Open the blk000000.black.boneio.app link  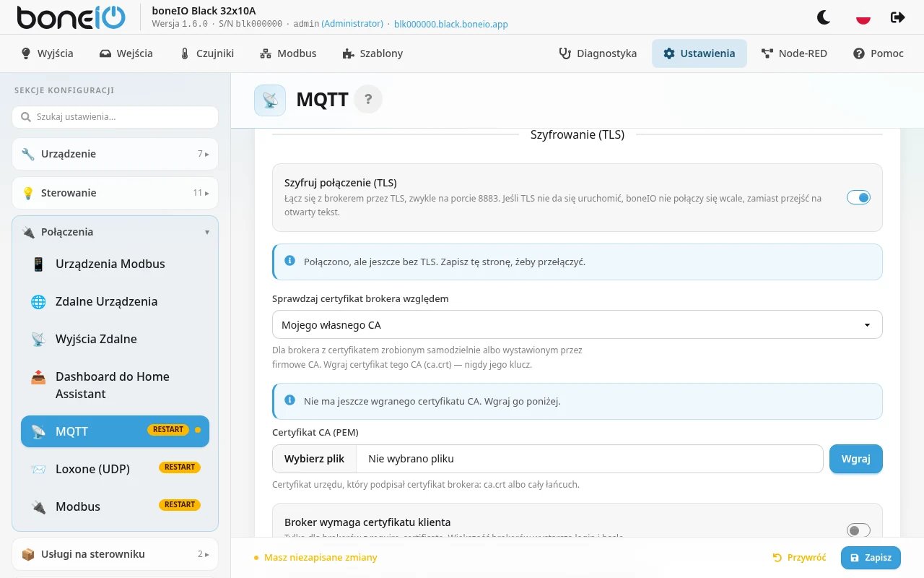point(451,24)
